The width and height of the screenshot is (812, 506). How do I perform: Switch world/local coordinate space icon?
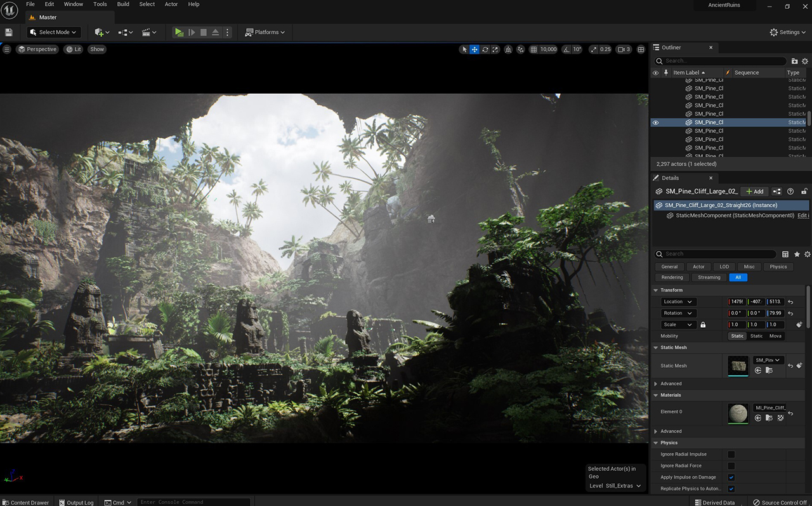point(508,49)
